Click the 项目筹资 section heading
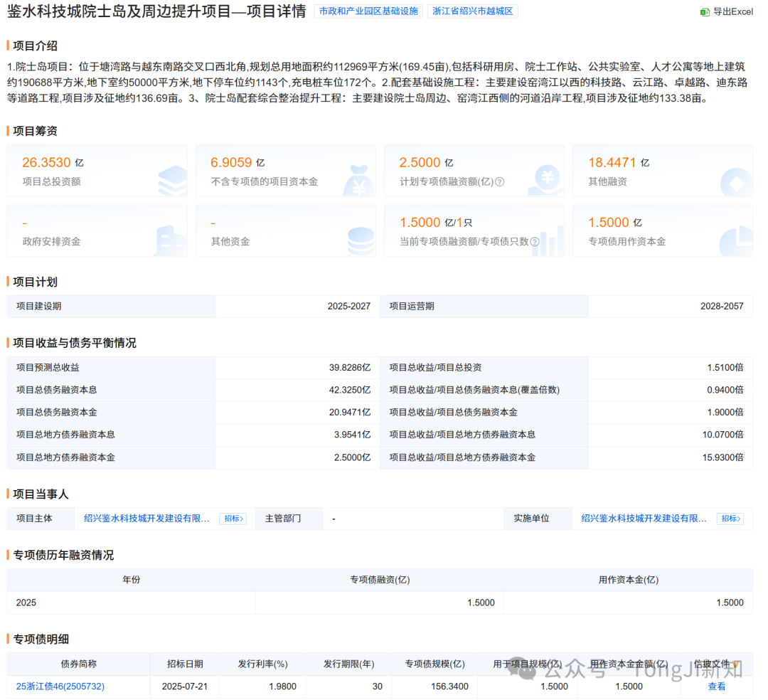Image resolution: width=768 pixels, height=700 pixels. (36, 131)
